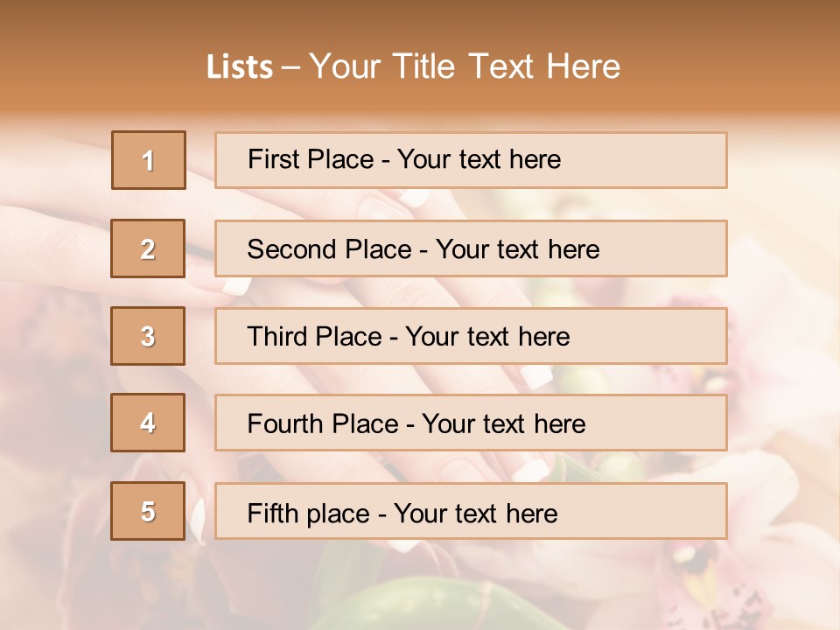
Task: Click the empty right end of the Fifth place bar
Action: click(x=656, y=512)
